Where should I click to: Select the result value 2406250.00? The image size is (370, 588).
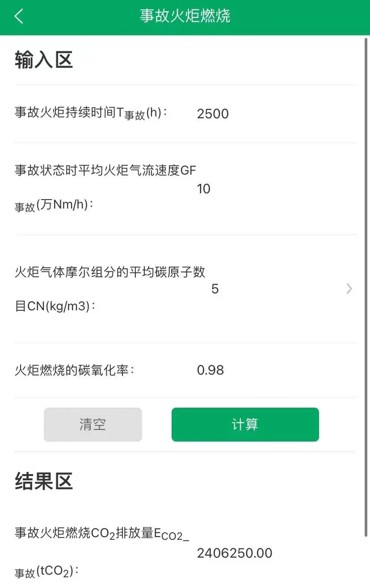(x=235, y=553)
